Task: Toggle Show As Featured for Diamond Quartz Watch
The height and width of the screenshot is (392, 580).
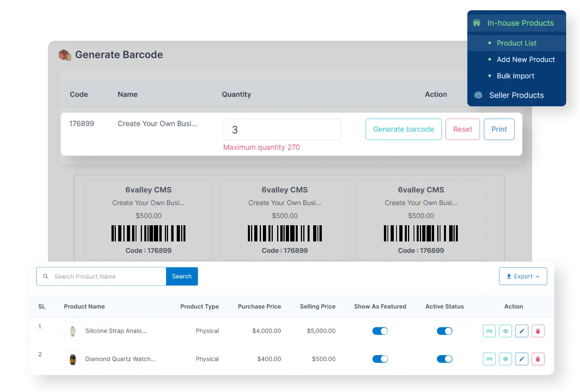Action: [380, 359]
